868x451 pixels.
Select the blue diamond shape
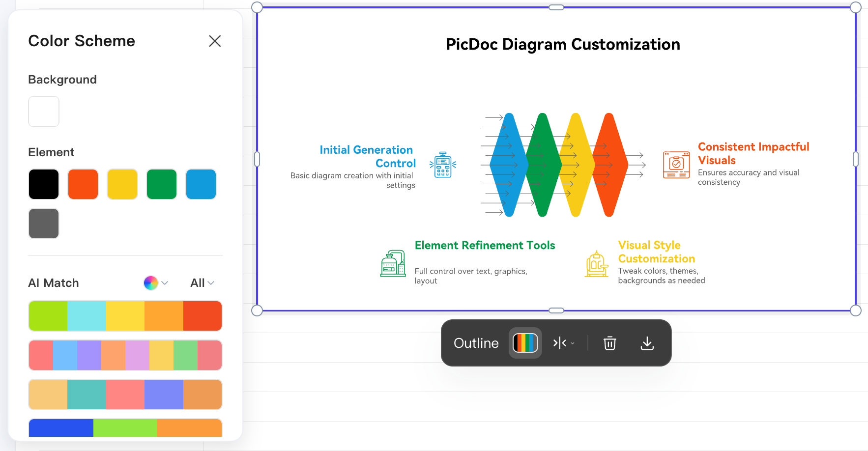tap(509, 165)
